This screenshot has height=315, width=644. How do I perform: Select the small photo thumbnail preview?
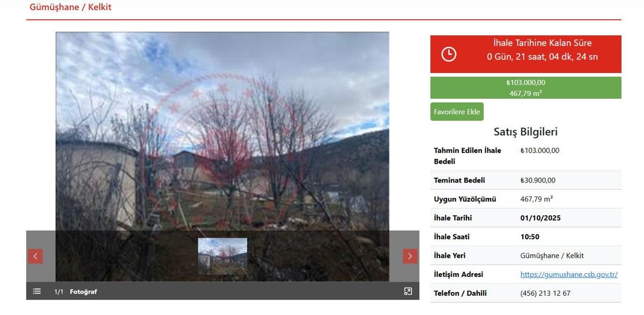(223, 256)
